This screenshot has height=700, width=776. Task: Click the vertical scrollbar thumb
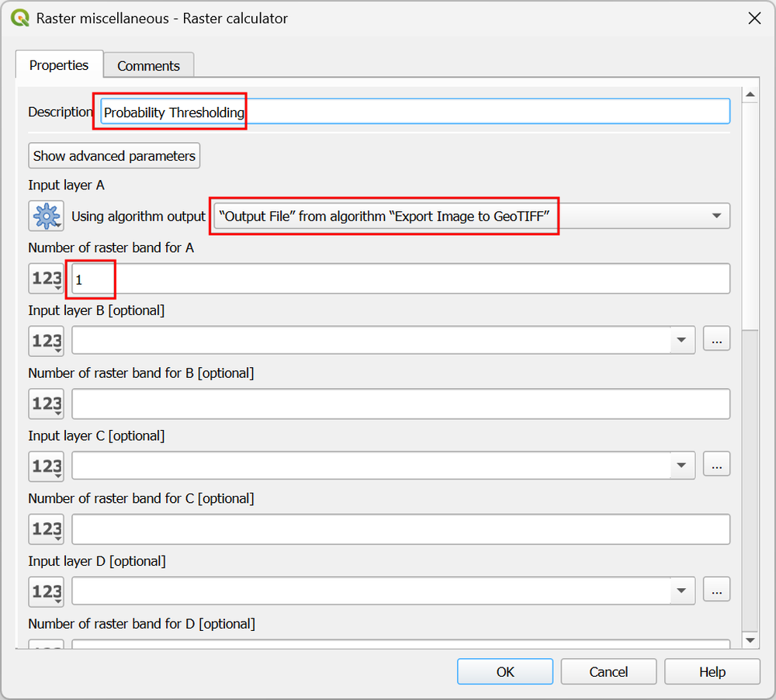(750, 216)
